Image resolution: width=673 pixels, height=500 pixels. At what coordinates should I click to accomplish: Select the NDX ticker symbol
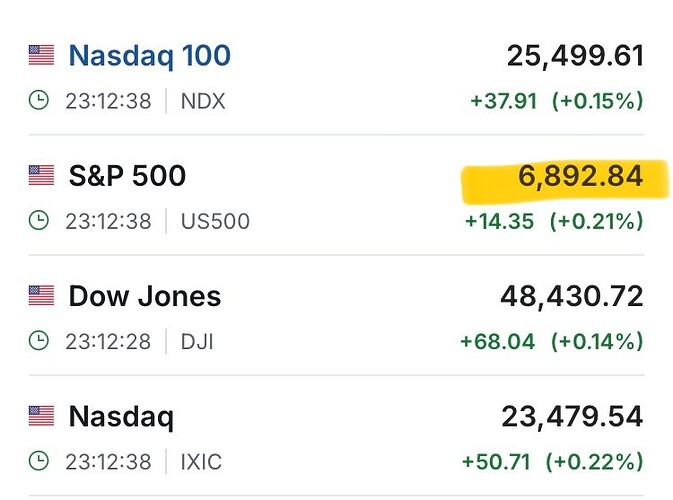click(x=202, y=100)
